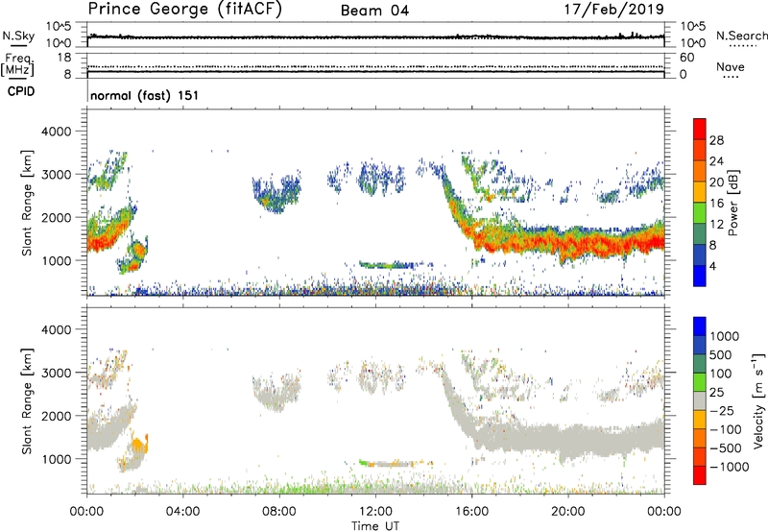Click the strong red backscatter band after 16:00

click(x=568, y=241)
